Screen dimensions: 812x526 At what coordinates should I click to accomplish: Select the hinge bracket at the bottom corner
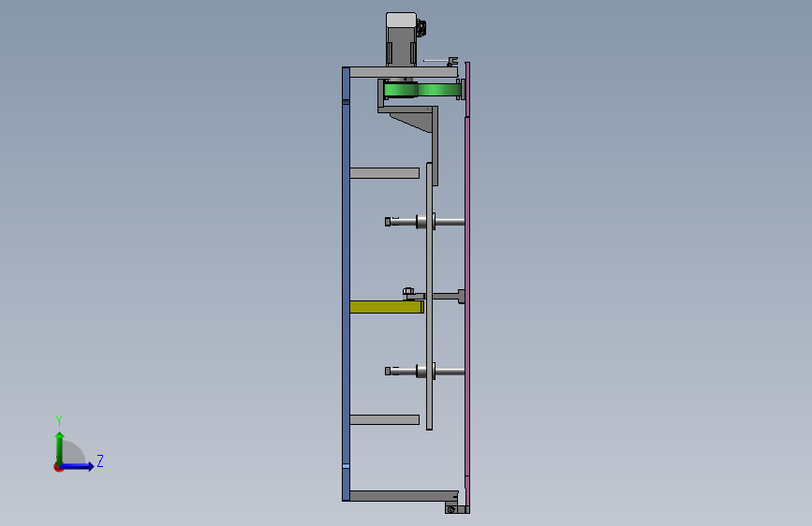pos(457,509)
